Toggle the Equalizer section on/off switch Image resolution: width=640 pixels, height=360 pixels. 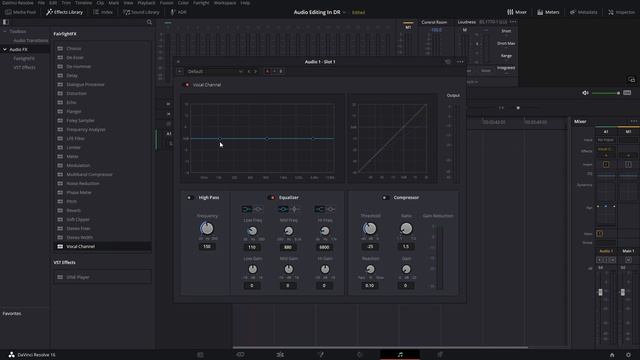[x=272, y=198]
